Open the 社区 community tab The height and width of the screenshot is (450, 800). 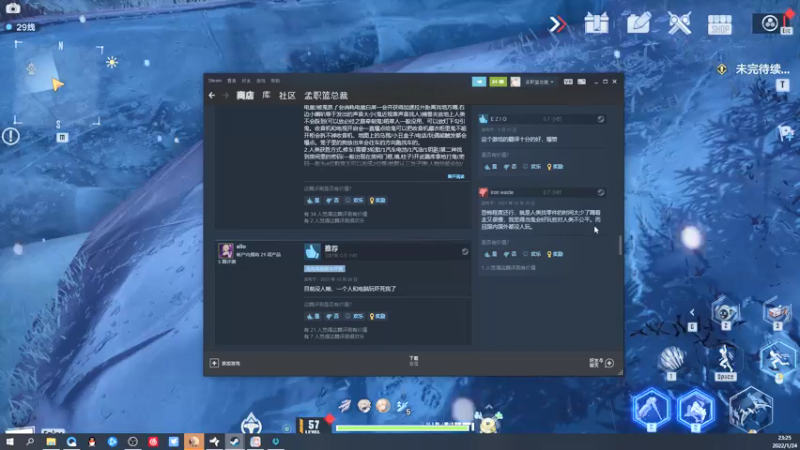click(x=287, y=95)
